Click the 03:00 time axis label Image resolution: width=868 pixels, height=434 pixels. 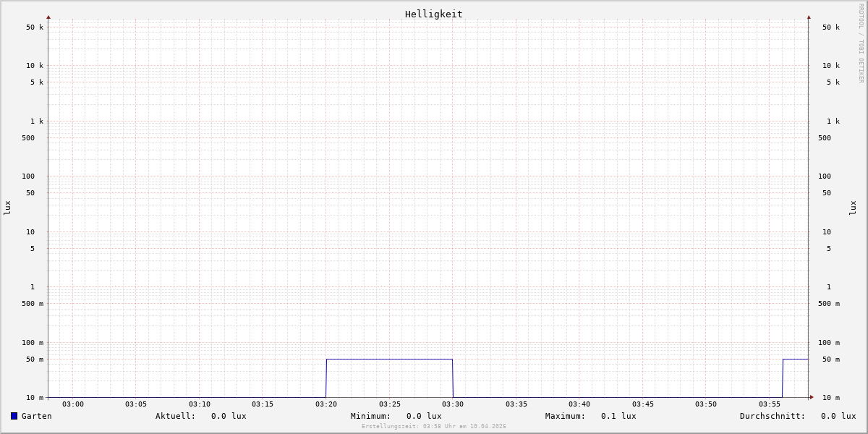(73, 404)
